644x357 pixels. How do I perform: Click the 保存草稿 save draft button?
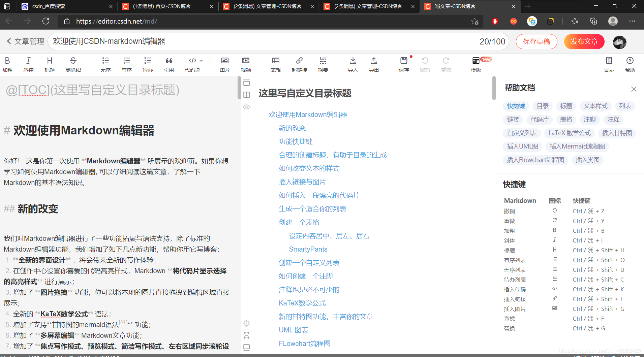coord(536,41)
